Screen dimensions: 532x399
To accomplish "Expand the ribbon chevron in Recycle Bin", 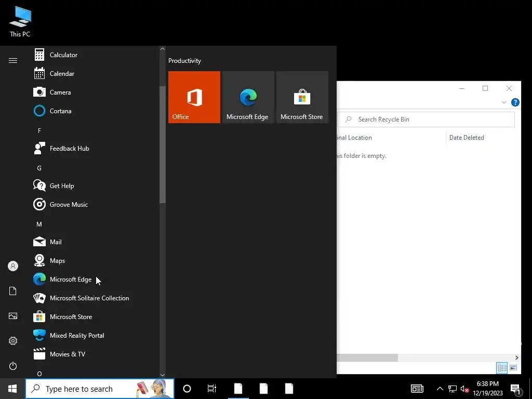I will (x=504, y=102).
